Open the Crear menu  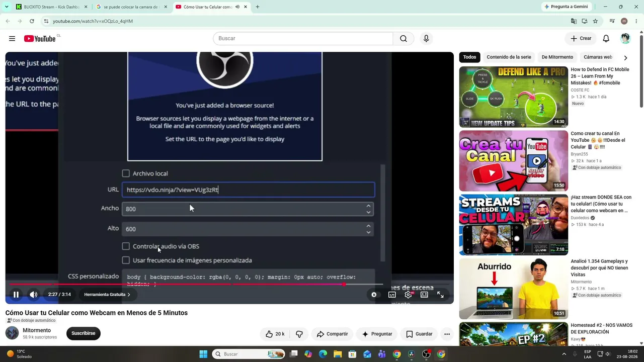pos(581,39)
